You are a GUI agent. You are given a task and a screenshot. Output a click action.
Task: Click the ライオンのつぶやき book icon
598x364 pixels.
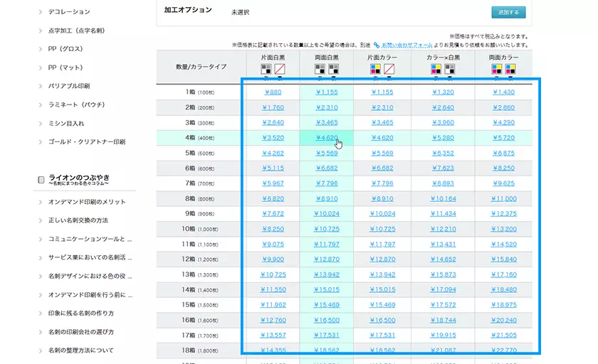[41, 180]
